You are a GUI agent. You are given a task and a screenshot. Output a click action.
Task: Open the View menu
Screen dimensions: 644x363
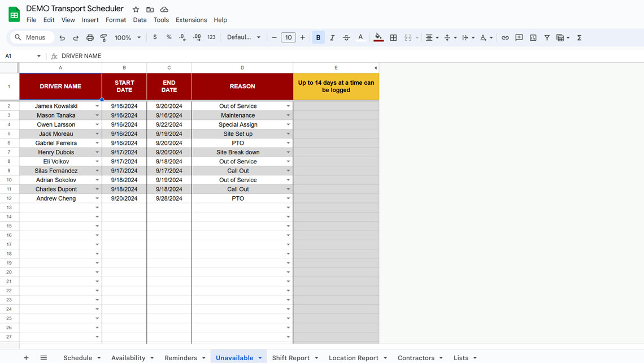point(68,20)
